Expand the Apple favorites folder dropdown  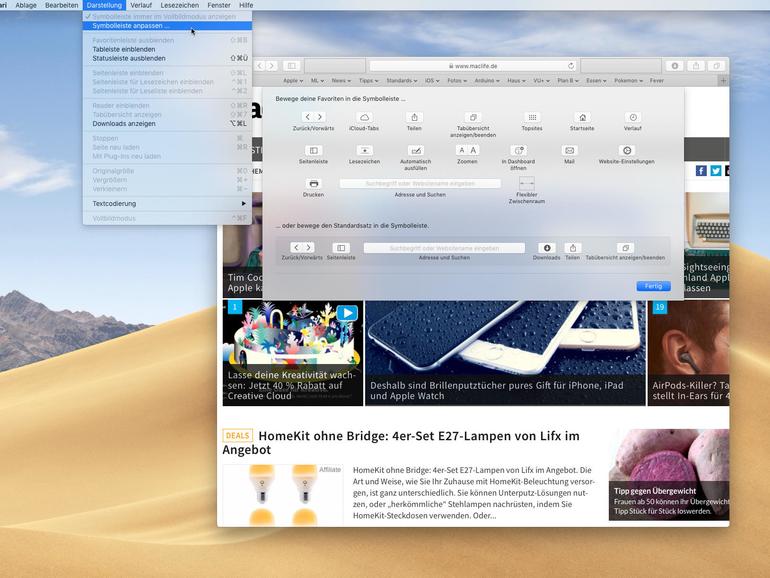[x=293, y=81]
